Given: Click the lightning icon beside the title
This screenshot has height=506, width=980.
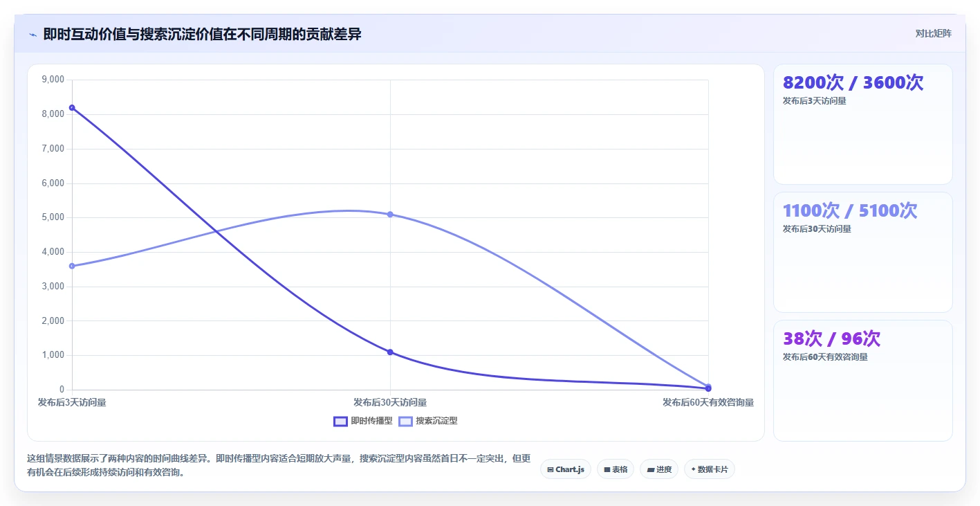Looking at the screenshot, I should (x=33, y=35).
